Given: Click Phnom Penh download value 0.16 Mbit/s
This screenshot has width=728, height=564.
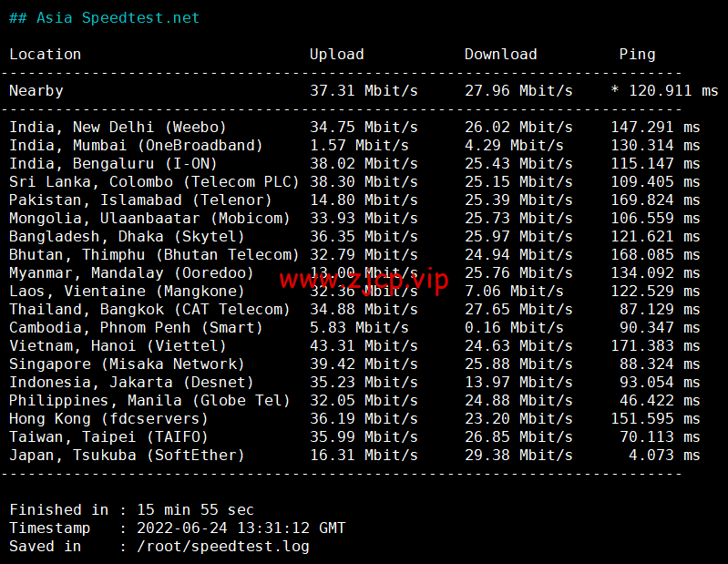Looking at the screenshot, I should click(514, 327).
